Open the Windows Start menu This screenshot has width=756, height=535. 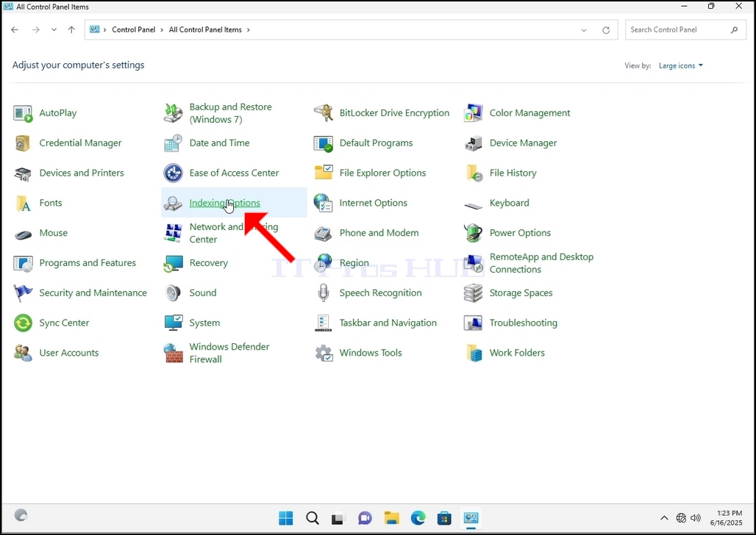(286, 518)
